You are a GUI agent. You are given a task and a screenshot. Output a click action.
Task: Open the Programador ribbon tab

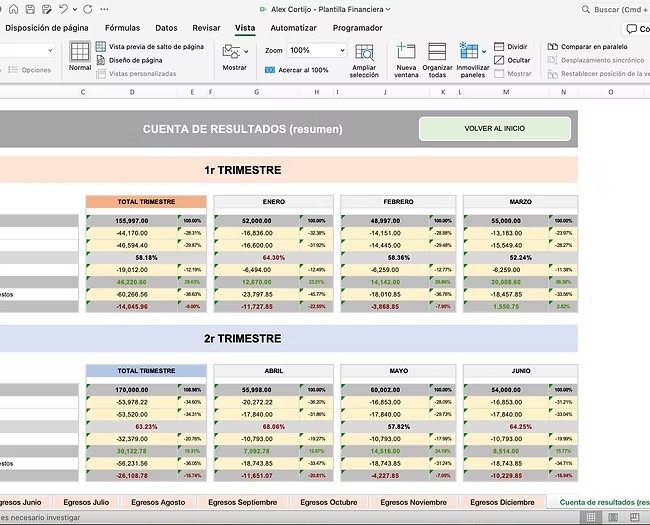[357, 28]
